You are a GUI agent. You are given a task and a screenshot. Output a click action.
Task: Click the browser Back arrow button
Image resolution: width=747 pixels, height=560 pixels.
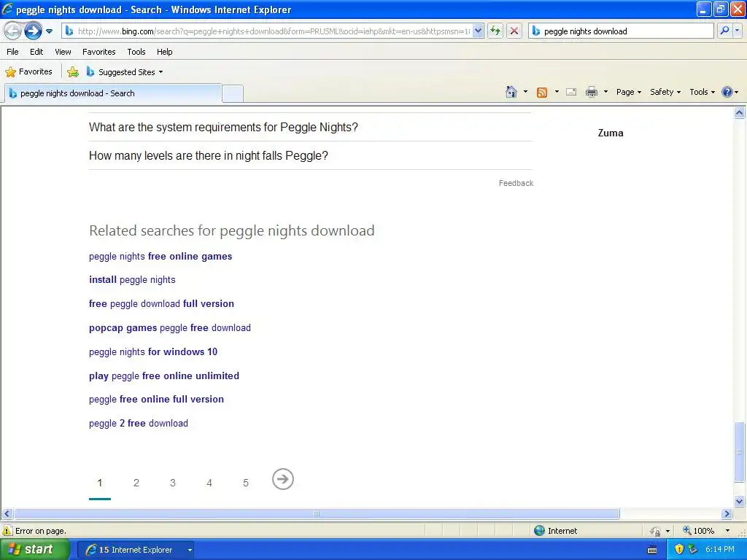13,31
